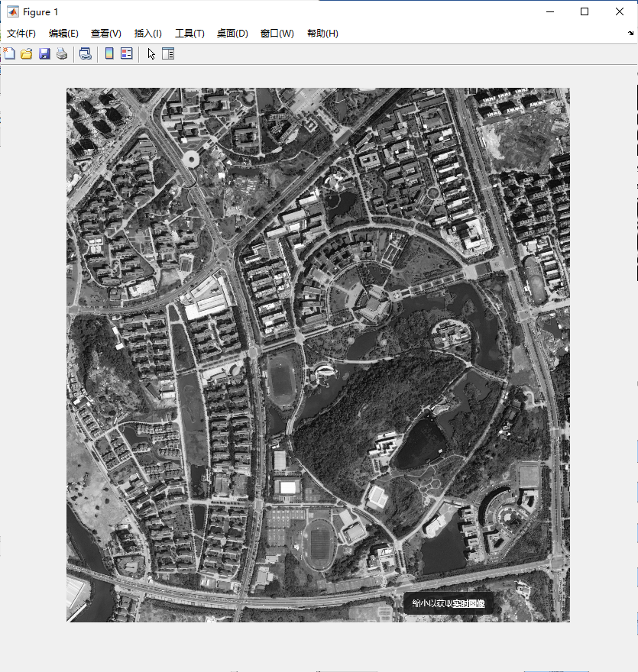Expand the 查看(V) menu
This screenshot has height=672, width=638.
[106, 34]
